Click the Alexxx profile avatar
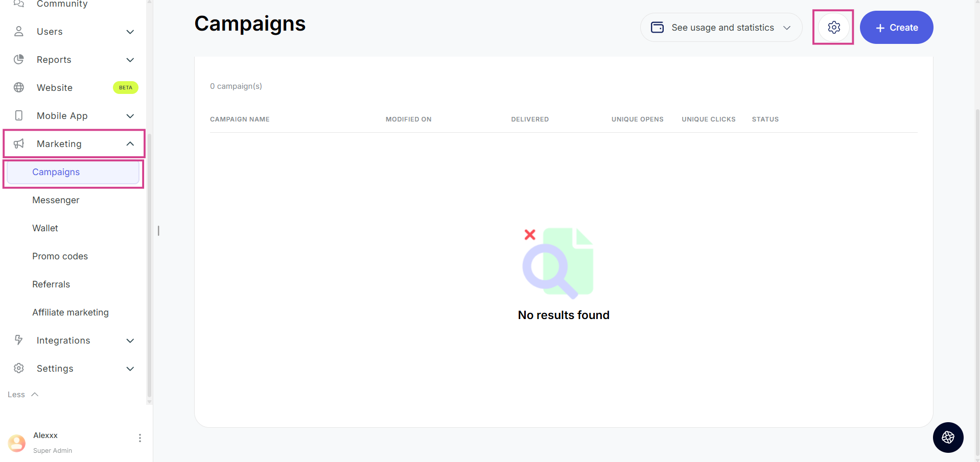980x462 pixels. pos(17,443)
